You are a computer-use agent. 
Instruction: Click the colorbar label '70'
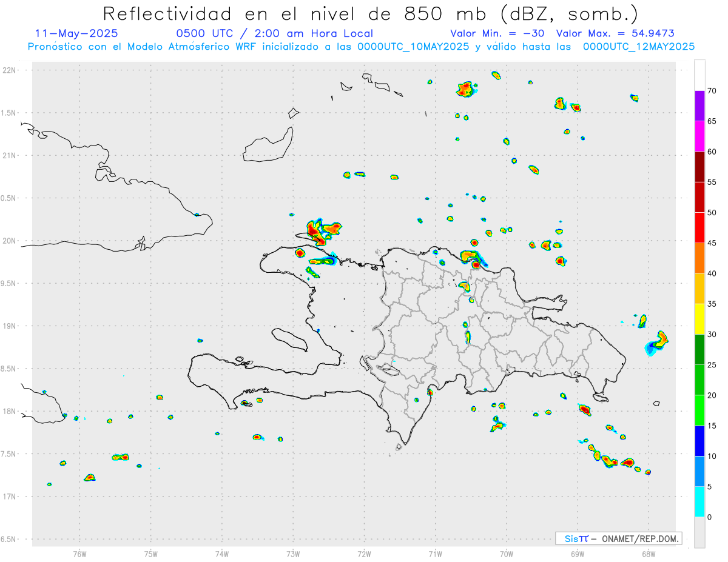713,91
